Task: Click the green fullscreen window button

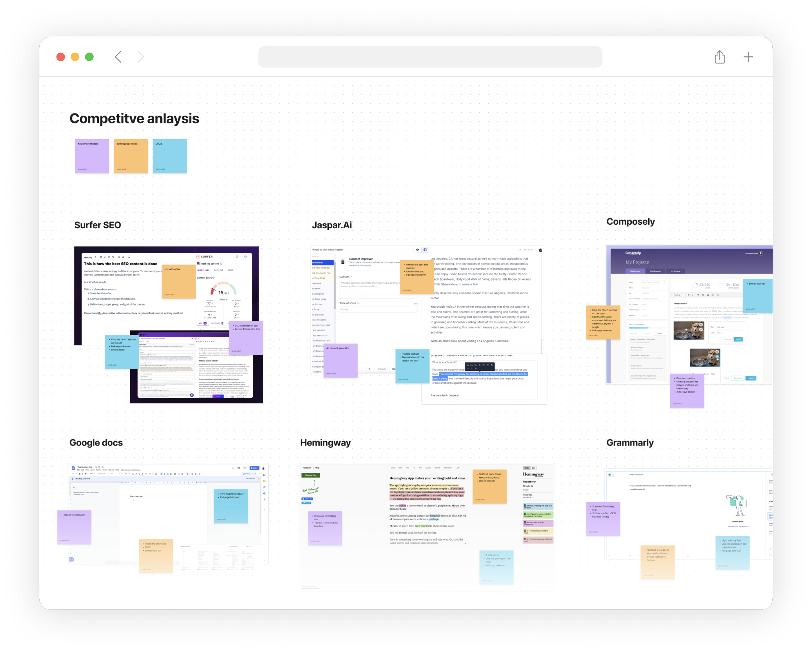Action: [x=89, y=57]
